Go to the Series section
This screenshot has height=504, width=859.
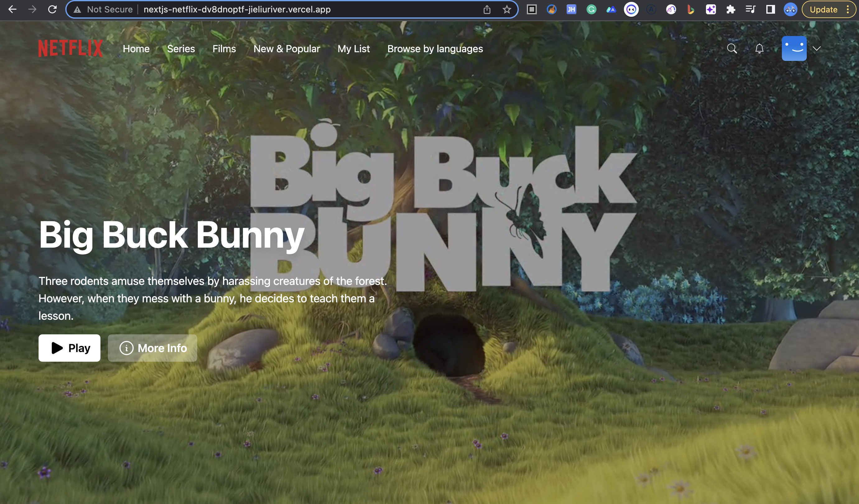[x=181, y=49]
